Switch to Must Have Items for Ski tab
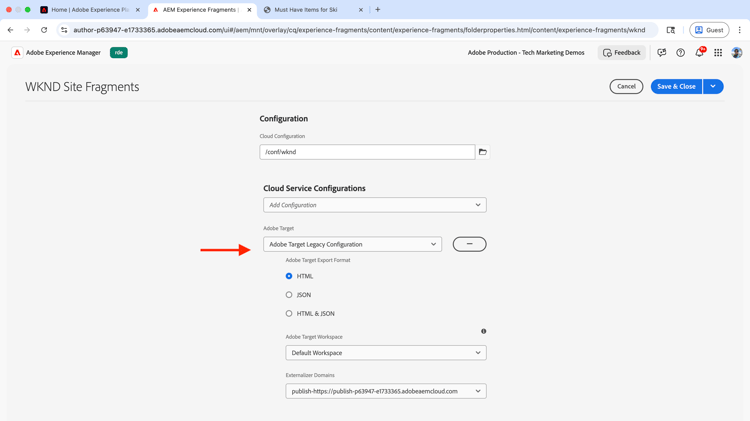This screenshot has width=750, height=421. click(314, 10)
